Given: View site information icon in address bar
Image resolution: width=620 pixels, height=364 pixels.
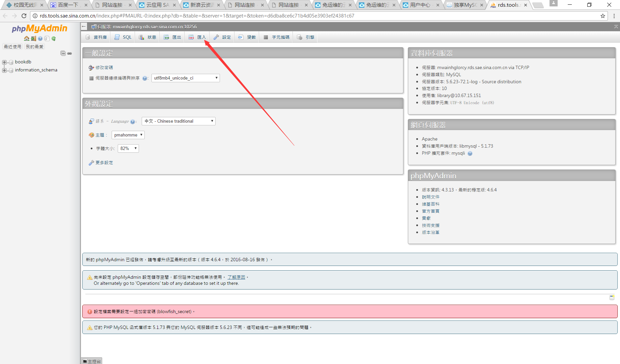Looking at the screenshot, I should (35, 16).
